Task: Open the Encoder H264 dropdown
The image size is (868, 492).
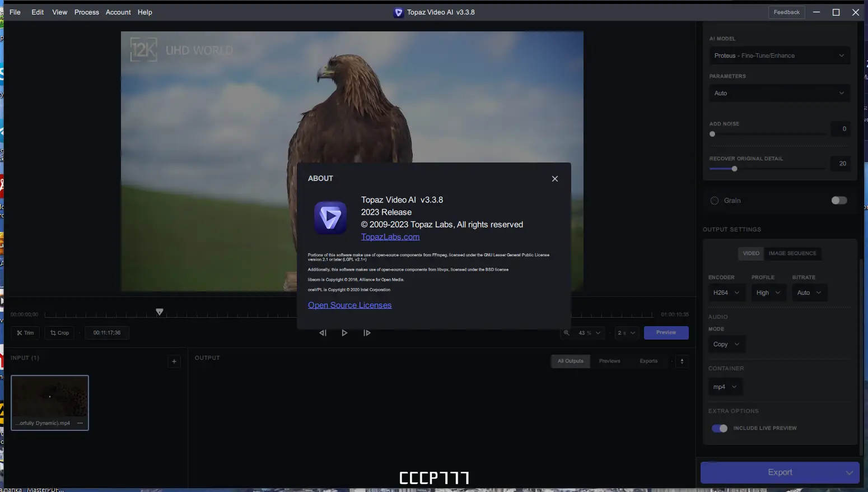Action: tap(726, 292)
